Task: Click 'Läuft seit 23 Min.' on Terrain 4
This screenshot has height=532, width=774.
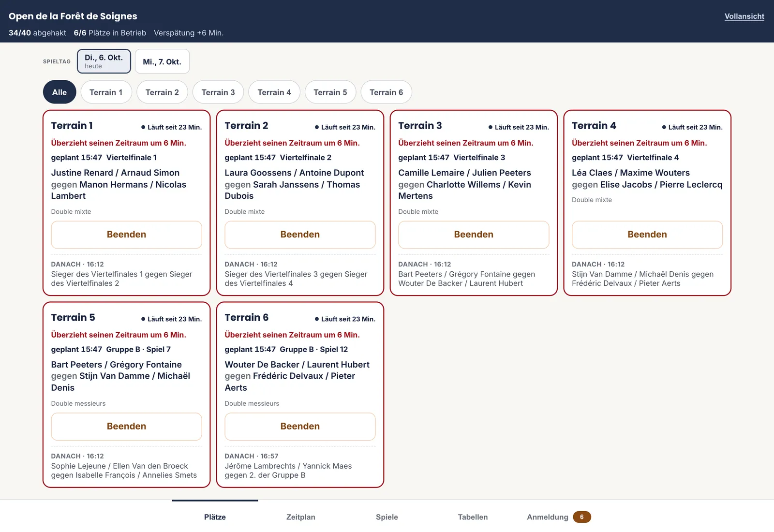Action: point(692,127)
